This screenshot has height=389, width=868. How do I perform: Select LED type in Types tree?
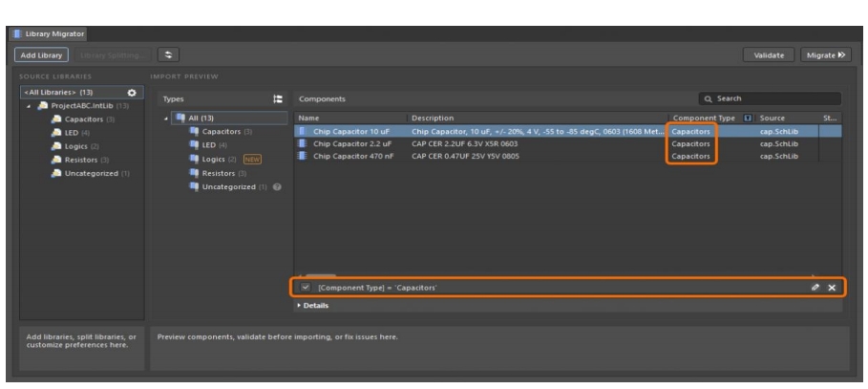(x=208, y=145)
